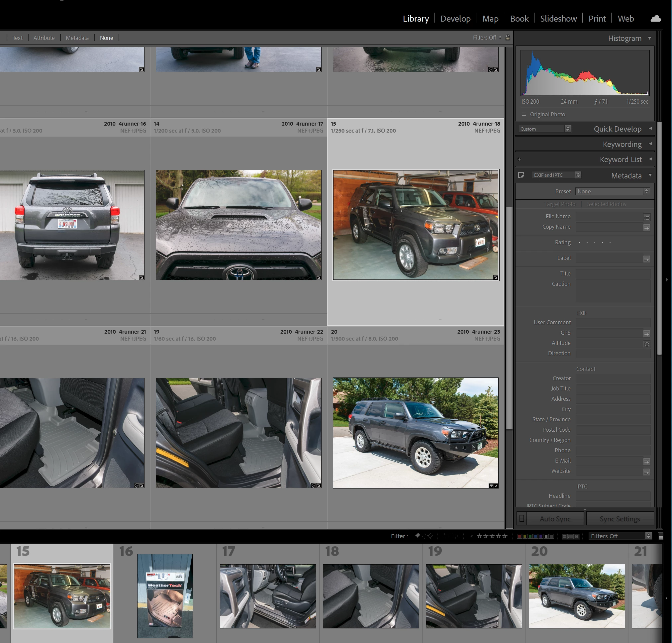Open the metadata Preset dropdown

612,191
